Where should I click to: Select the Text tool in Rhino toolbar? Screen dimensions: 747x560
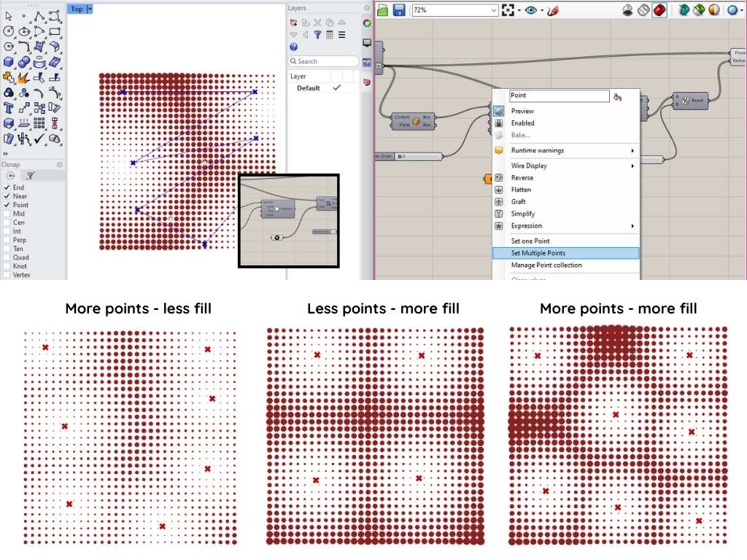point(9,108)
